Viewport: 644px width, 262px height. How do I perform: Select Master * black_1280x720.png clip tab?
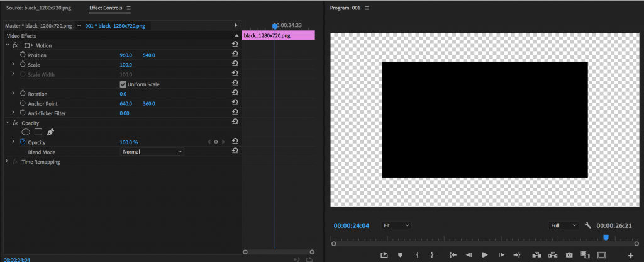(38, 25)
